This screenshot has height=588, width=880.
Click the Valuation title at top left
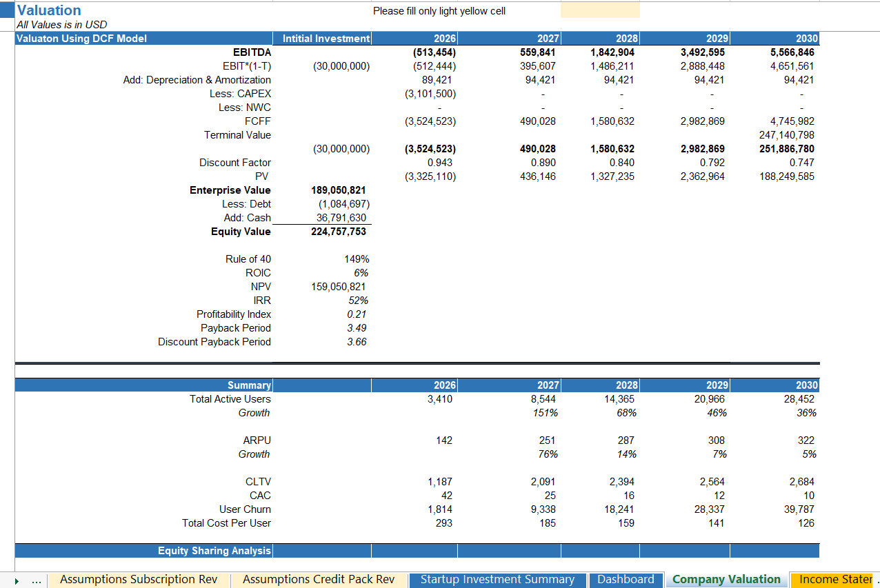click(48, 10)
